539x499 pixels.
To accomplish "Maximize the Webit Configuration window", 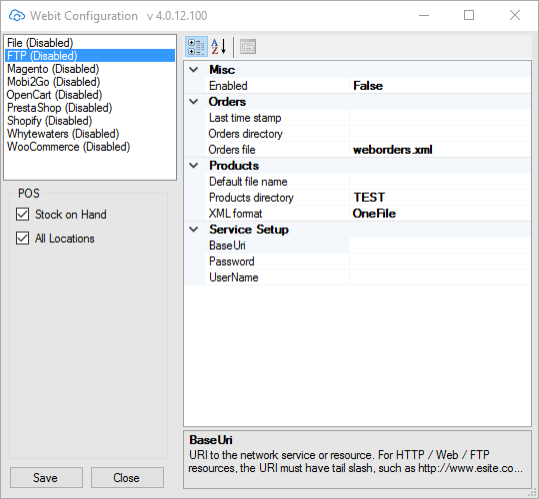I will pyautogui.click(x=469, y=15).
